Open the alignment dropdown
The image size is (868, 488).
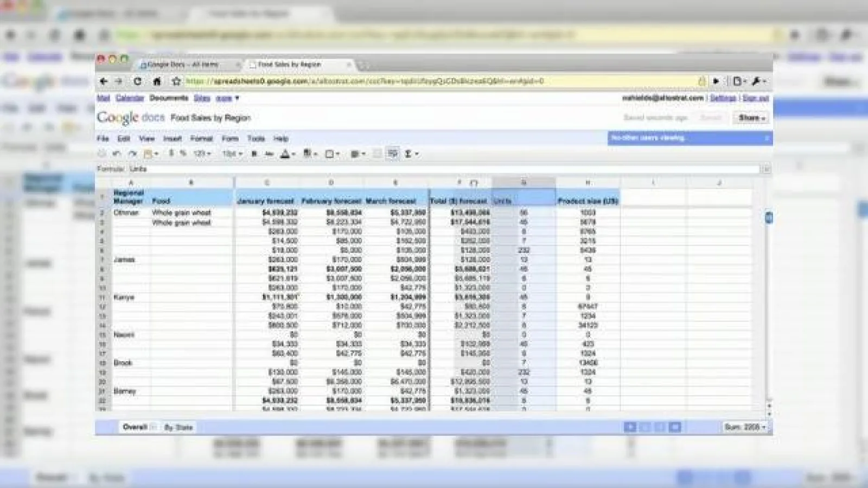(x=358, y=154)
